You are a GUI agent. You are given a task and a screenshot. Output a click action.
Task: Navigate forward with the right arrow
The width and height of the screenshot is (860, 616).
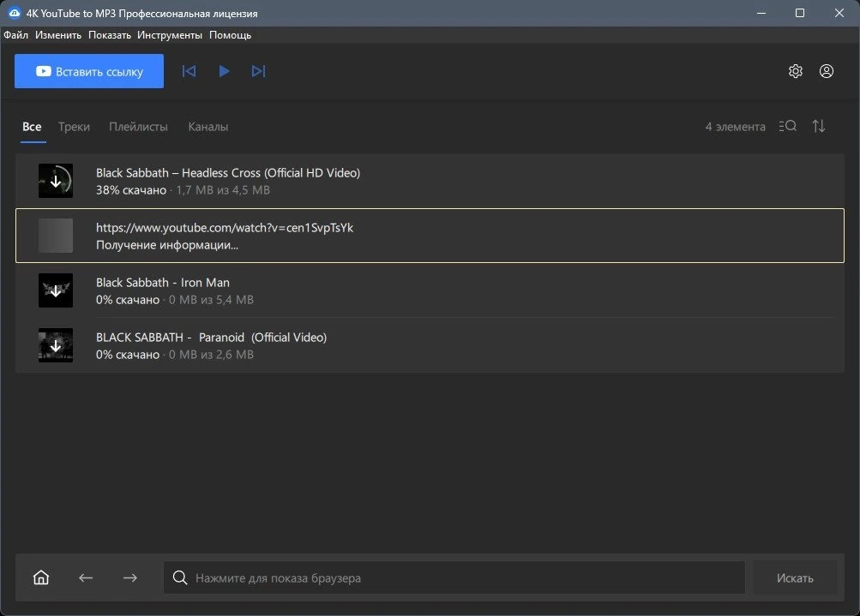[130, 577]
